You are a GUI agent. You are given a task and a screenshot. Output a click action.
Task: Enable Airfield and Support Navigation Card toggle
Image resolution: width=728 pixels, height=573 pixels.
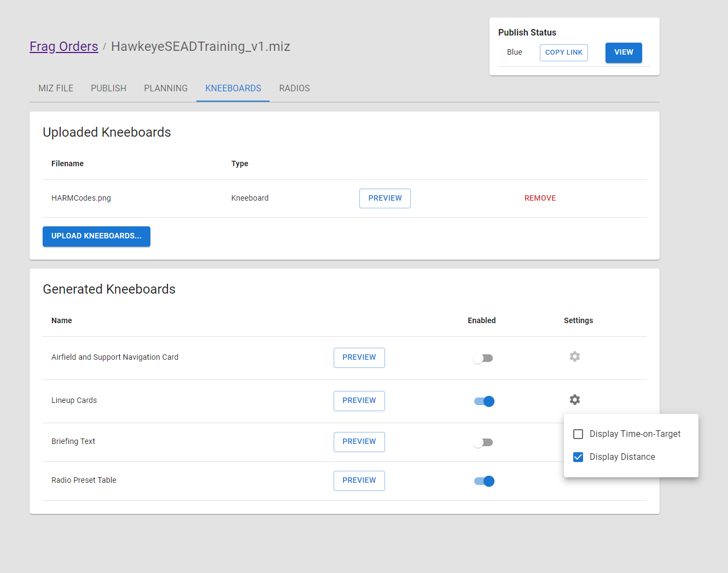click(x=484, y=358)
